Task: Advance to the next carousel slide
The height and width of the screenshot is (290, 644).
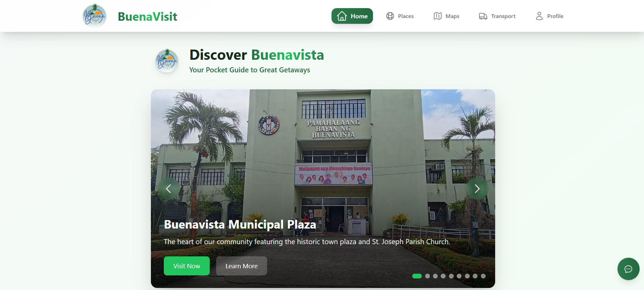Action: 477,188
